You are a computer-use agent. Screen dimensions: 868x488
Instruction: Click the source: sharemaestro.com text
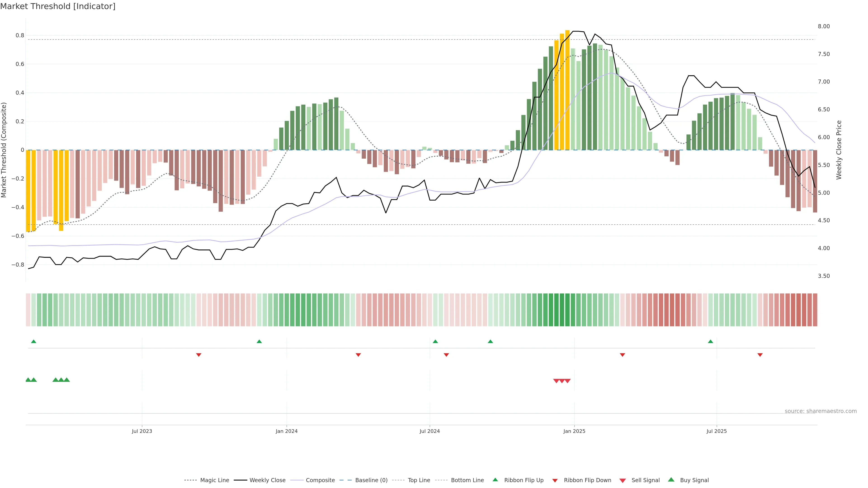[821, 411]
